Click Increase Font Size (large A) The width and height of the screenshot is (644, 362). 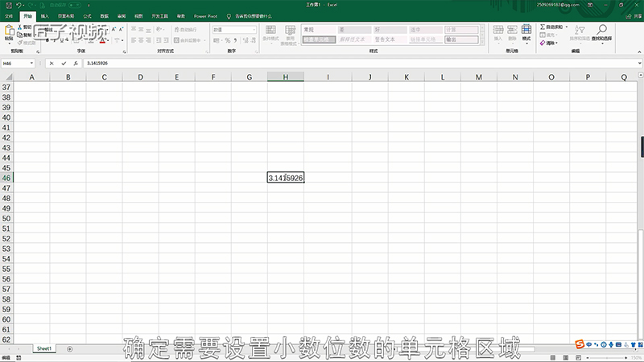(114, 30)
